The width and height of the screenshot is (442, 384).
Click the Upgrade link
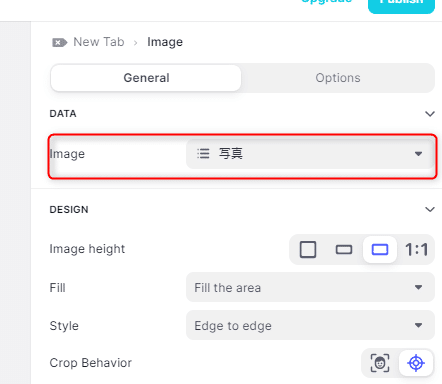pos(326,2)
